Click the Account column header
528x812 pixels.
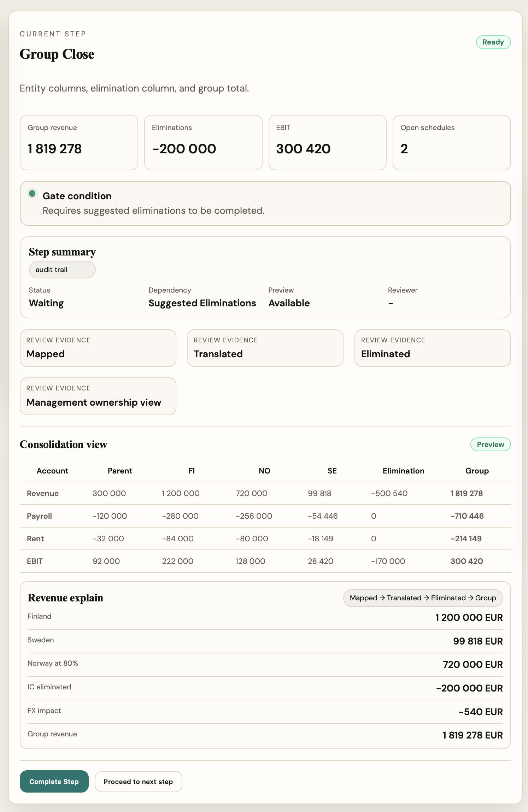[52, 471]
